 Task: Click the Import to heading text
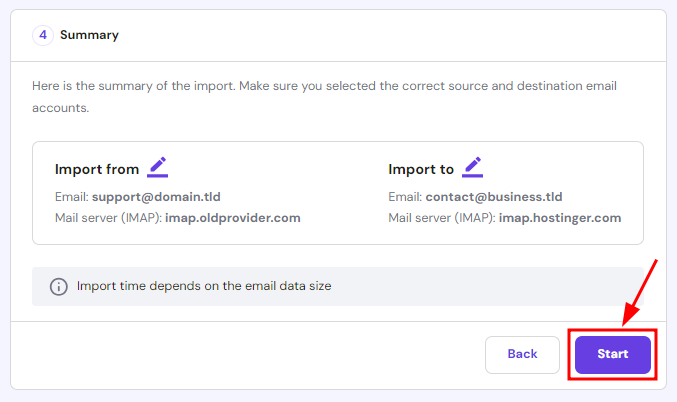point(421,169)
